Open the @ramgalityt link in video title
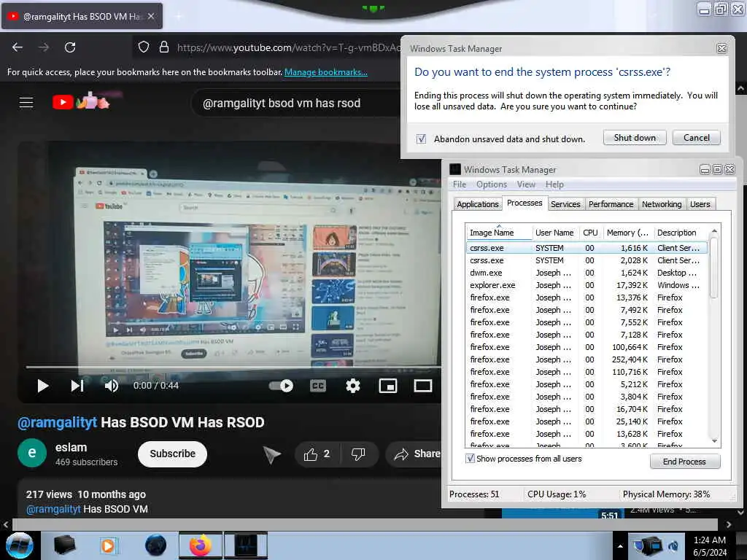Viewport: 747px width, 560px height. point(57,422)
